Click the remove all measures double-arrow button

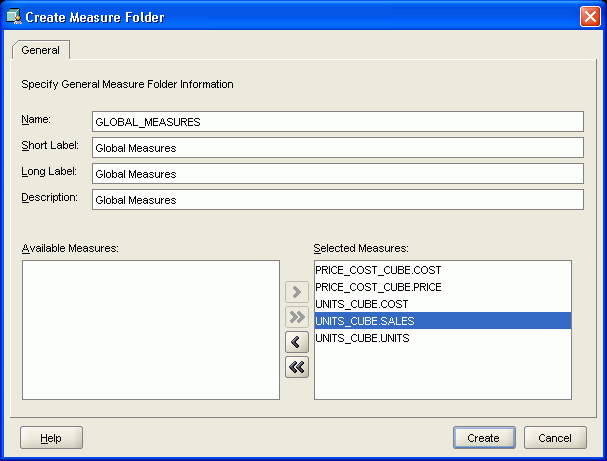point(297,367)
